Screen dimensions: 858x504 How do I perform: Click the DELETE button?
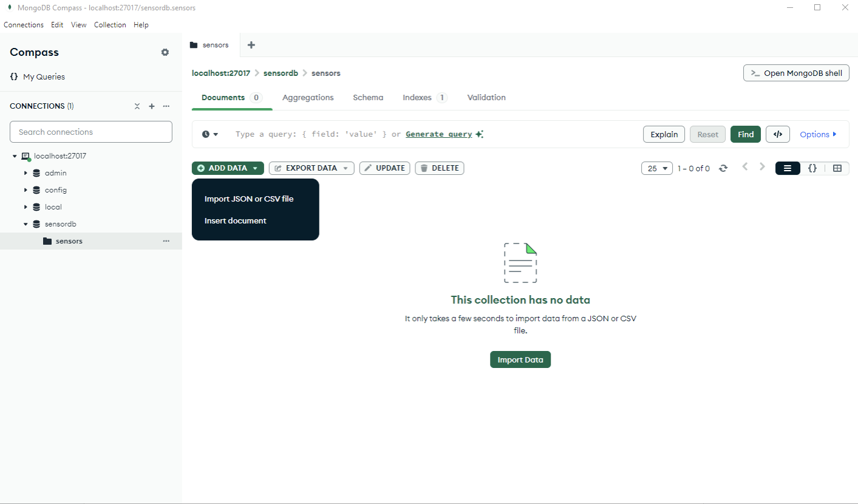tap(440, 168)
